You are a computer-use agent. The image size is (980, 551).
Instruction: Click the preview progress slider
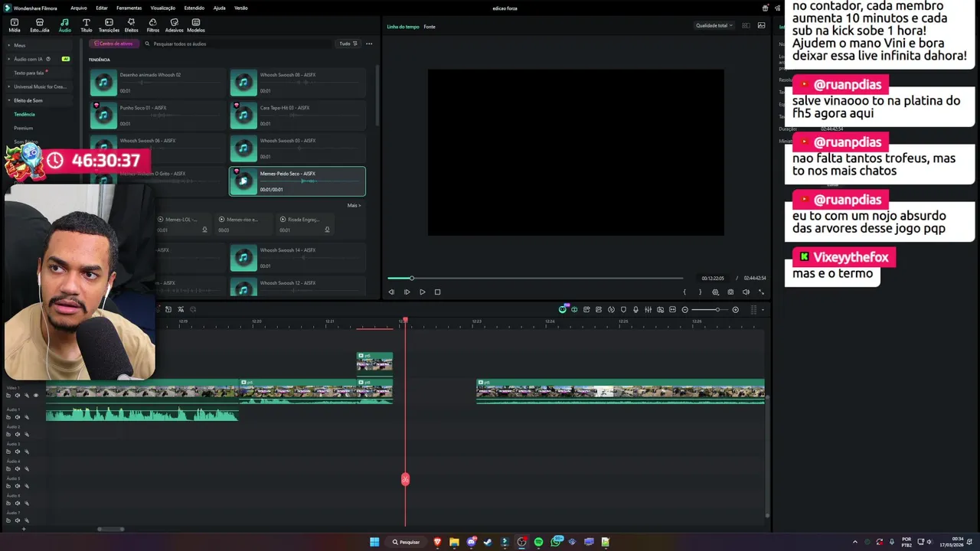pos(534,278)
